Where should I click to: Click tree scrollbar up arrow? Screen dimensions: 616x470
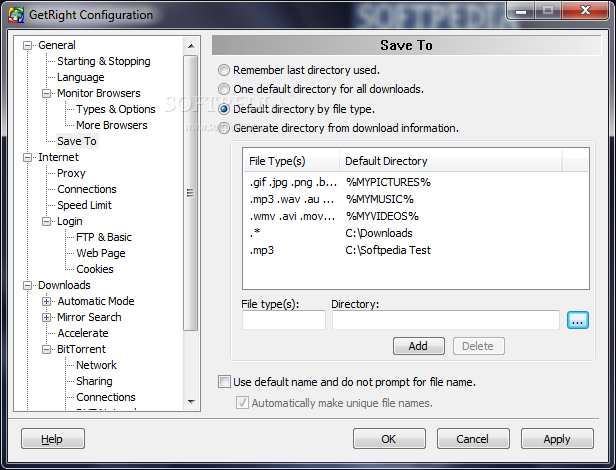click(x=191, y=46)
